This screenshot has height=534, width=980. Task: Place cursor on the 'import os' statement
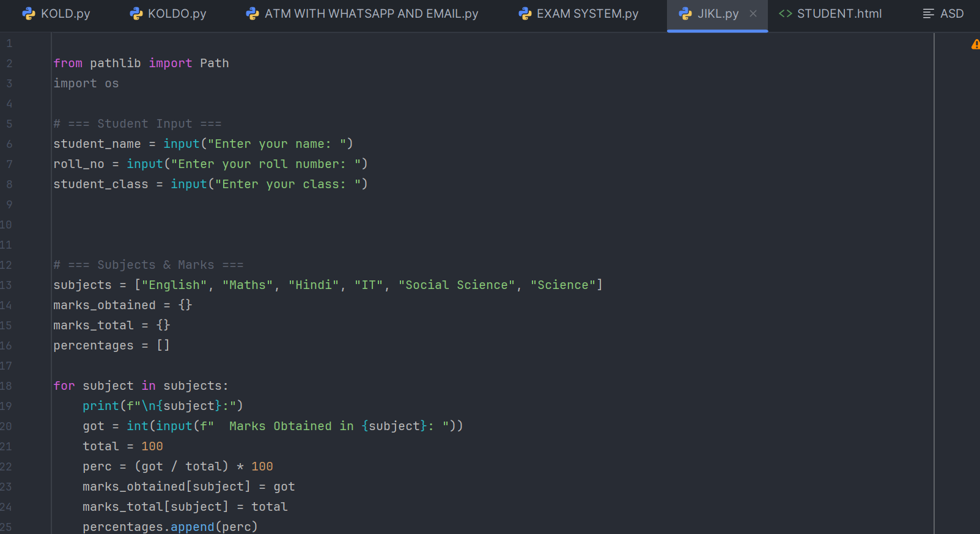coord(86,84)
